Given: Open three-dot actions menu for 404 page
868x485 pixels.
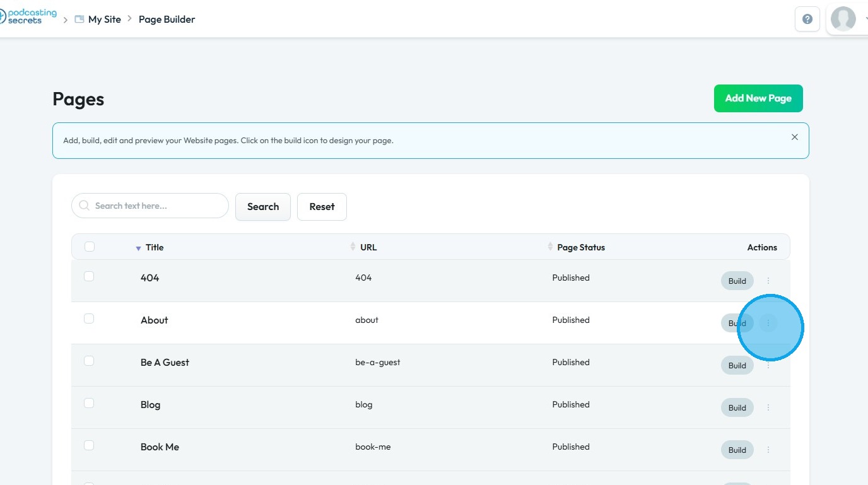Looking at the screenshot, I should click(x=768, y=281).
